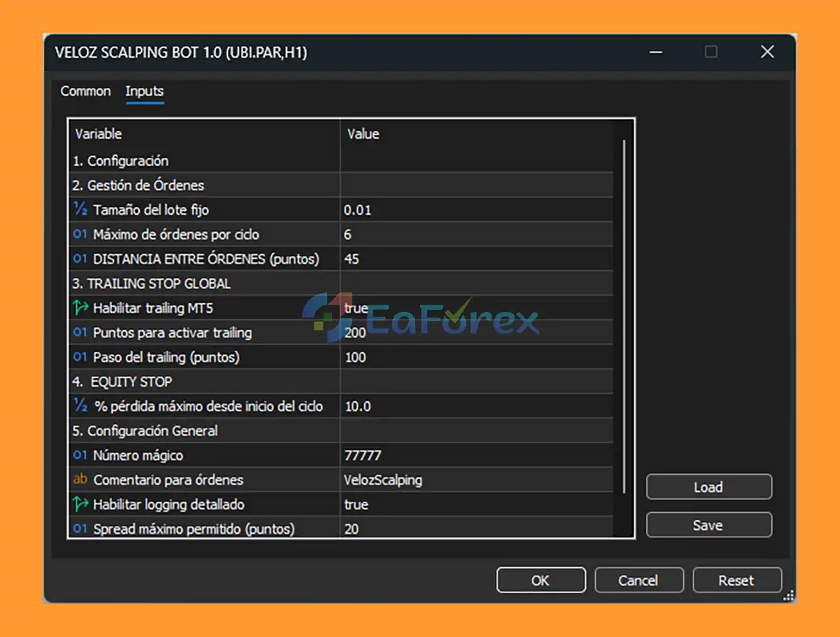840x637 pixels.
Task: Click the integer icon beside Máximo de órdenes por ciclo
Action: tap(80, 234)
